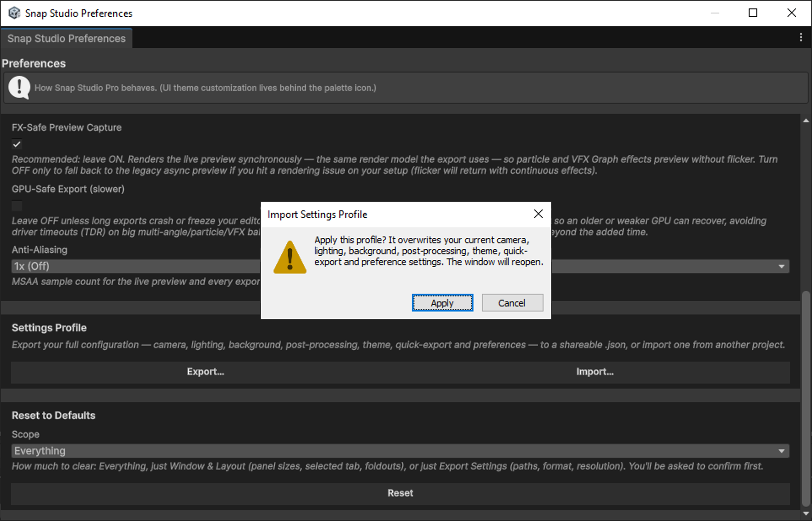The image size is (812, 521).
Task: Enable the GPU-Safe Export (slower) checkbox
Action: (x=17, y=206)
